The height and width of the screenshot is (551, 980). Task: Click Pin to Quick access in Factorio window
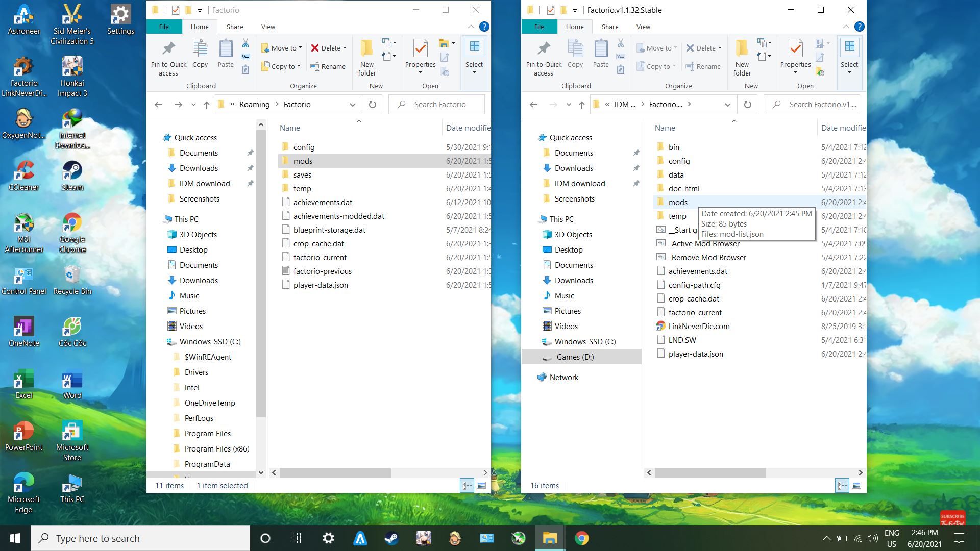(168, 58)
